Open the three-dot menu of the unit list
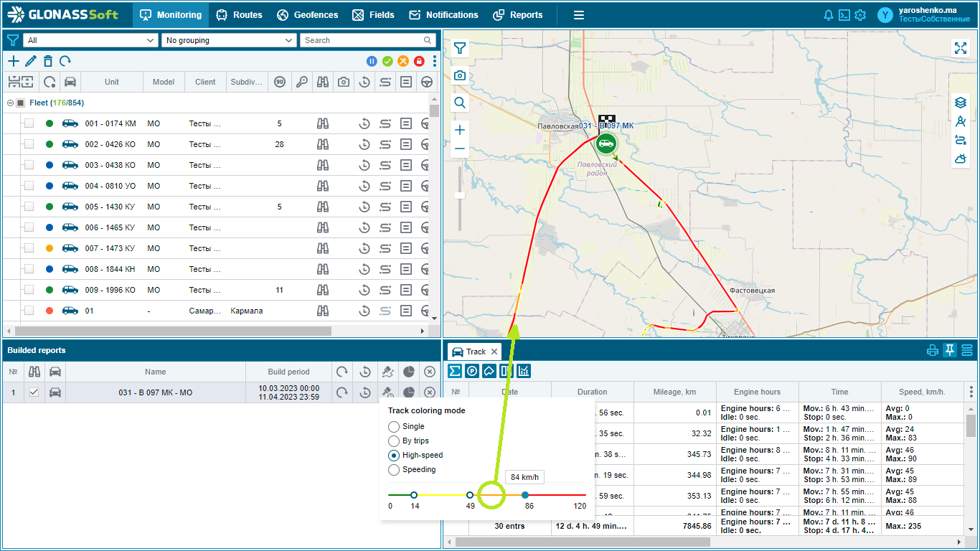Viewport: 980px width, 551px height. pos(435,62)
